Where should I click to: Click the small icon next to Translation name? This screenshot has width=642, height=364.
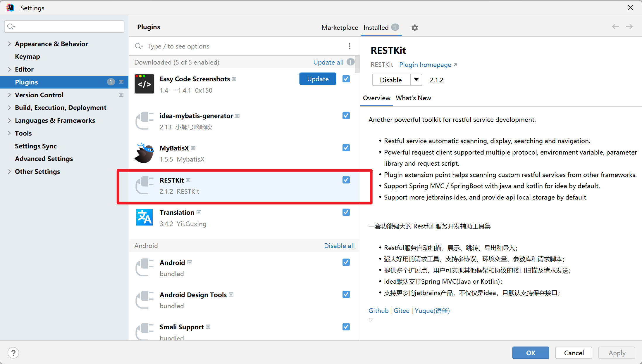coord(199,212)
